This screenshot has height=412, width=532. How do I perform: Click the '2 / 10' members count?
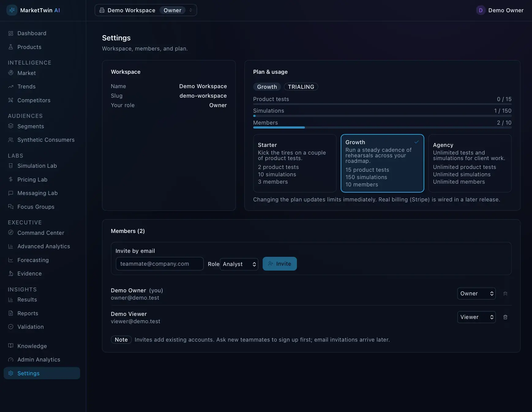tap(504, 123)
